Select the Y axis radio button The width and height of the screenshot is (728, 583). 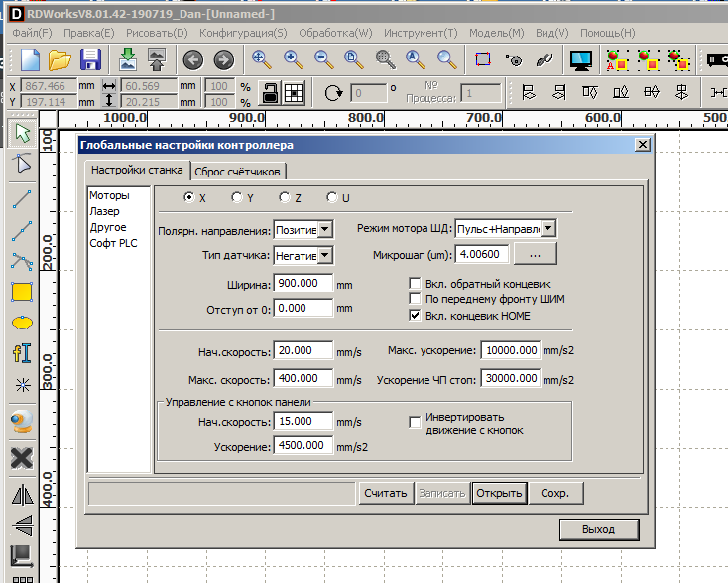(237, 197)
